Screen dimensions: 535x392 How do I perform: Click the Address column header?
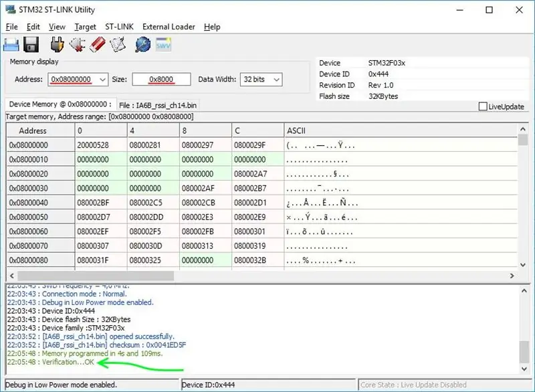41,130
